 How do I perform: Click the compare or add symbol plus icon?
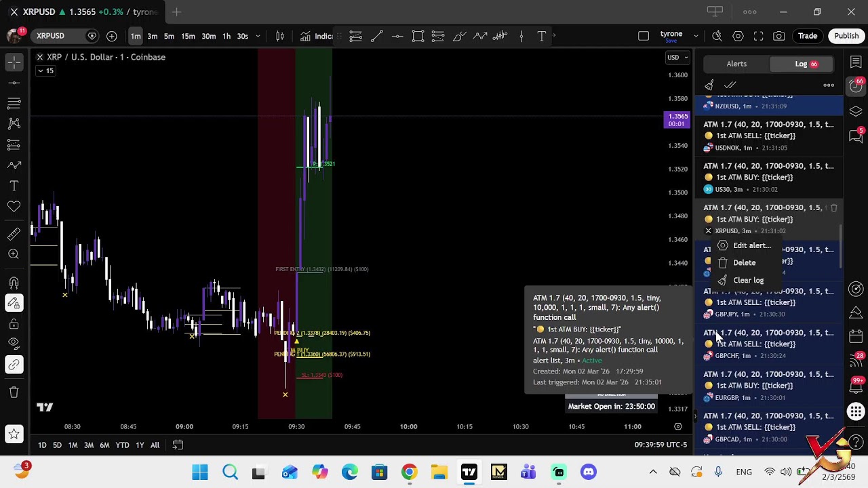point(112,36)
